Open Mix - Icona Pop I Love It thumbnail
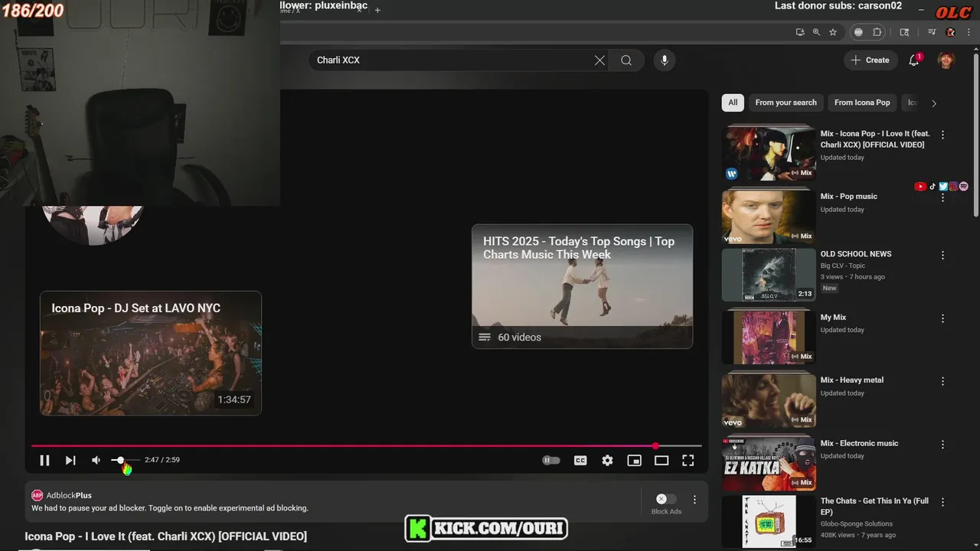The height and width of the screenshot is (551, 980). tap(769, 153)
